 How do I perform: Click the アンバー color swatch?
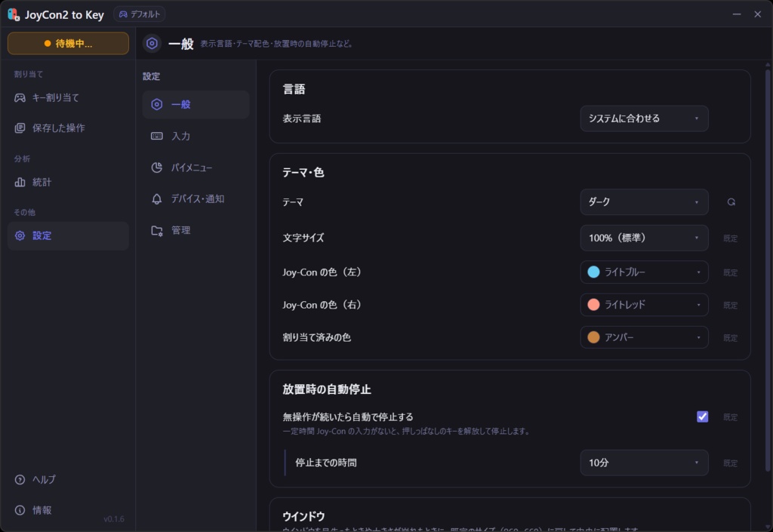[x=593, y=337]
